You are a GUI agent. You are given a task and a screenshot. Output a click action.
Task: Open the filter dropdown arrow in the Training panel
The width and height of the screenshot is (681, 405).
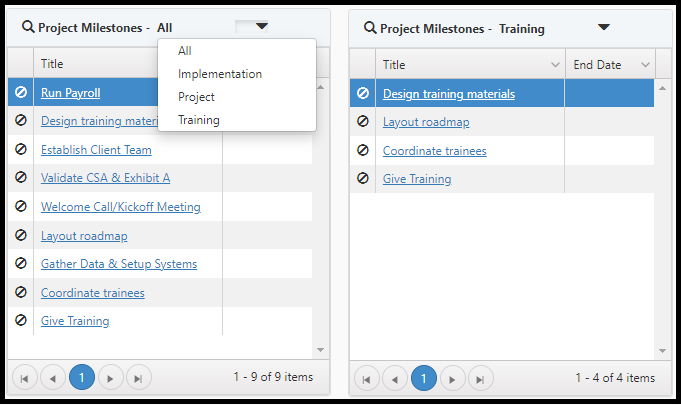click(604, 27)
